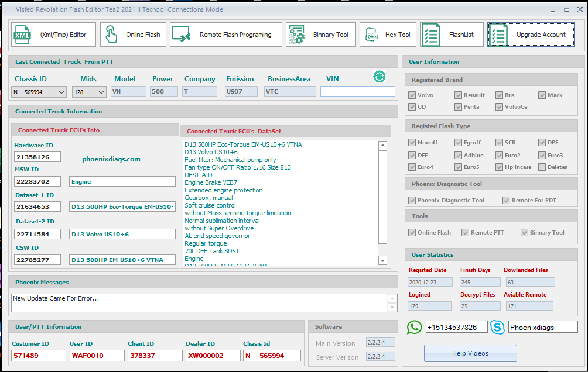Select '70L DEF Tank SDST' dataset row

tap(212, 251)
